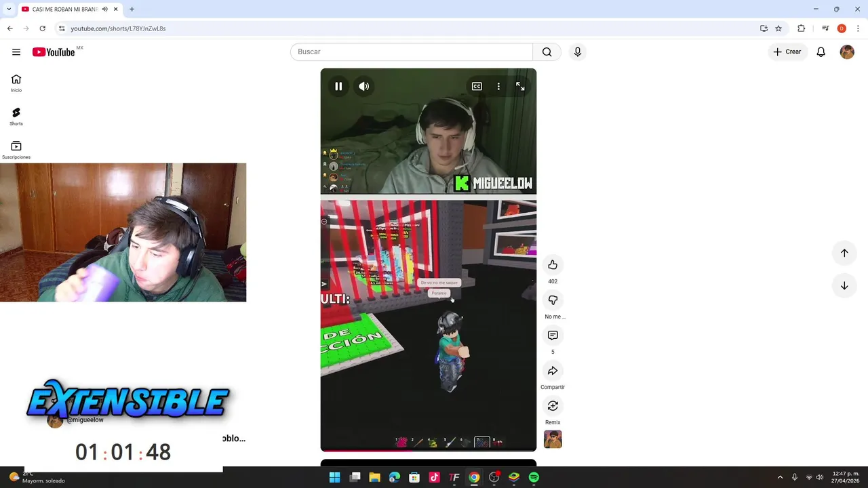The image size is (868, 488).
Task: Dislike the Short with thumbs down
Action: pyautogui.click(x=553, y=300)
